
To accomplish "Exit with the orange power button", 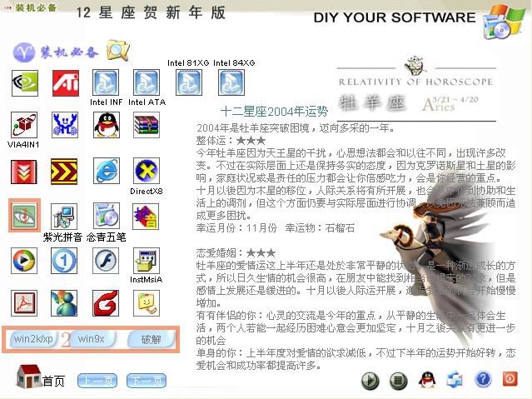I will (510, 379).
